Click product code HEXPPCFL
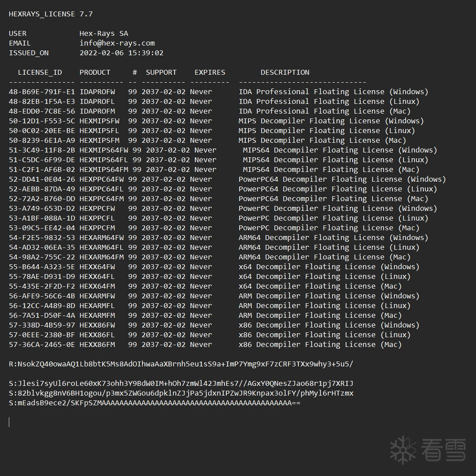 pos(97,218)
